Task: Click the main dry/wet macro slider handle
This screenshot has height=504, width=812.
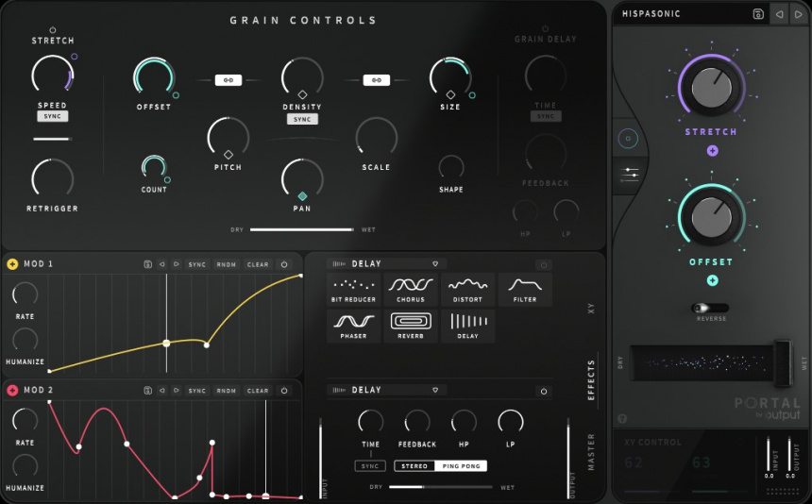Action: pos(783,363)
